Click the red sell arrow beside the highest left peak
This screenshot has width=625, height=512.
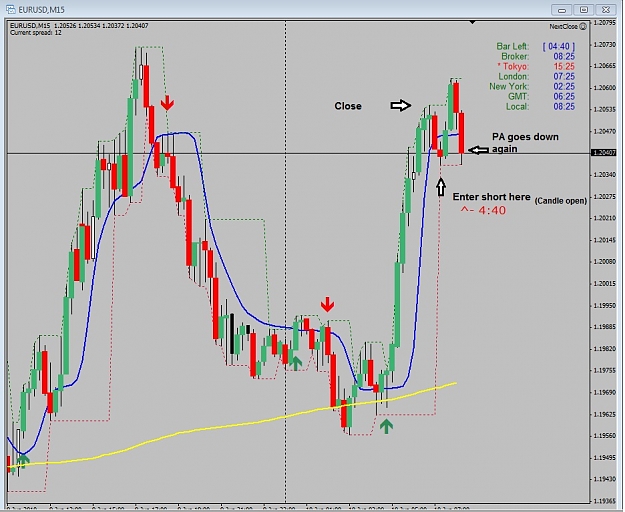[167, 102]
